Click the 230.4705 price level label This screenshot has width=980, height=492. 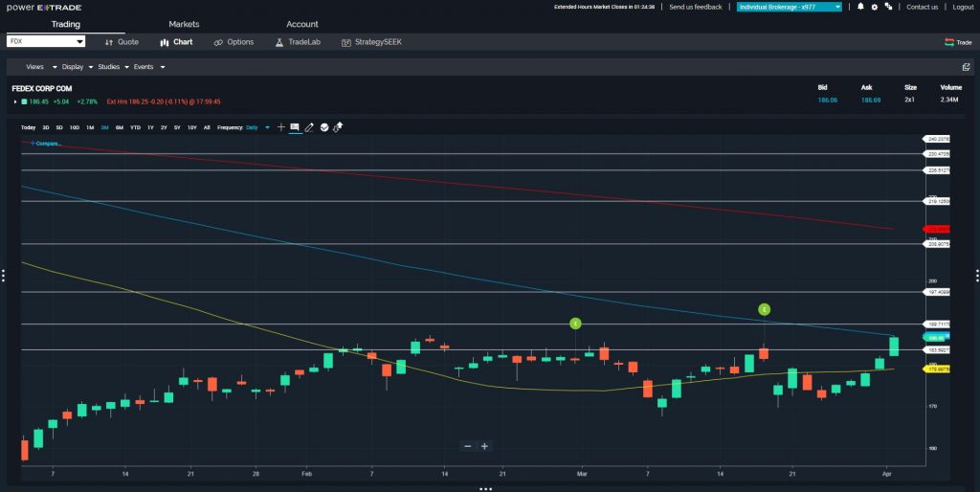pyautogui.click(x=937, y=154)
